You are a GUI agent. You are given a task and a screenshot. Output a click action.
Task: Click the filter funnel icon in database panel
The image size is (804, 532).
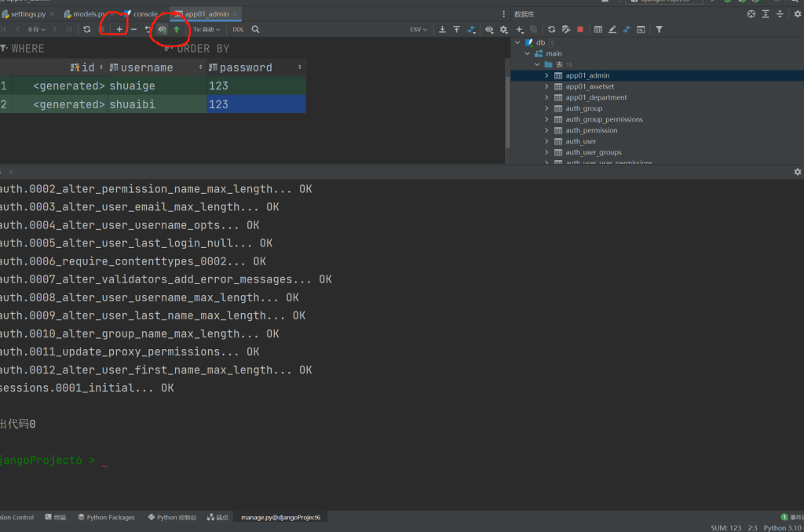(x=659, y=29)
